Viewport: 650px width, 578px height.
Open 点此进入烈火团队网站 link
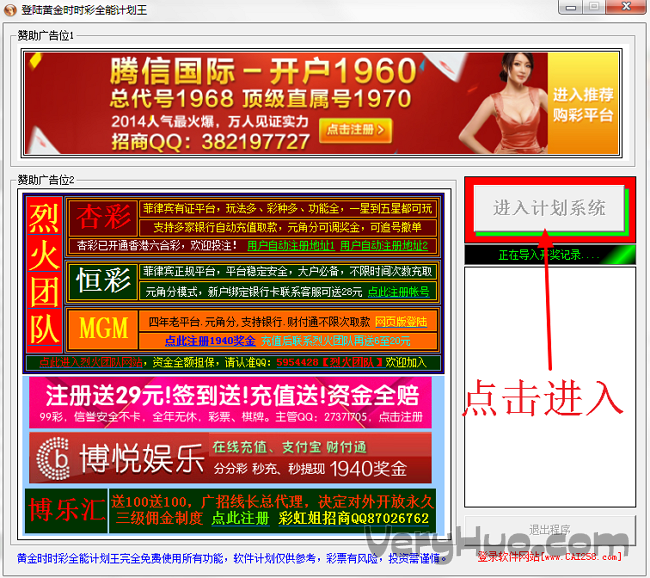tap(90, 362)
